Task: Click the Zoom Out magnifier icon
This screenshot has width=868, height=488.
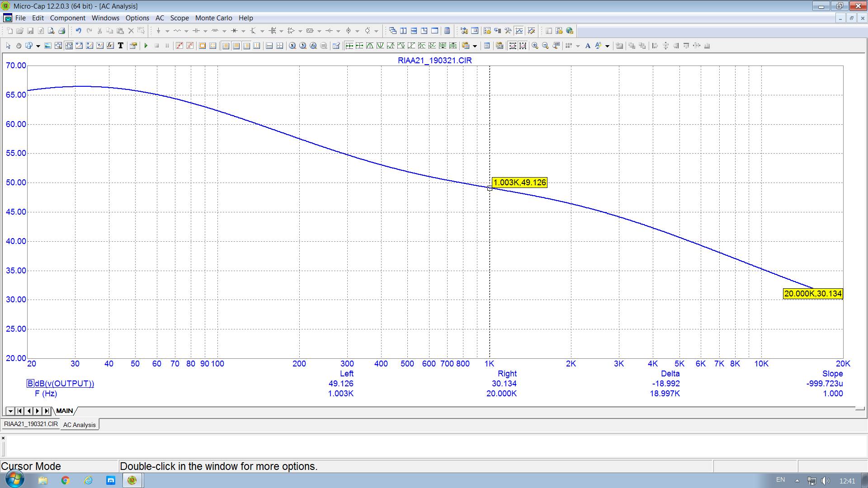Action: click(545, 46)
